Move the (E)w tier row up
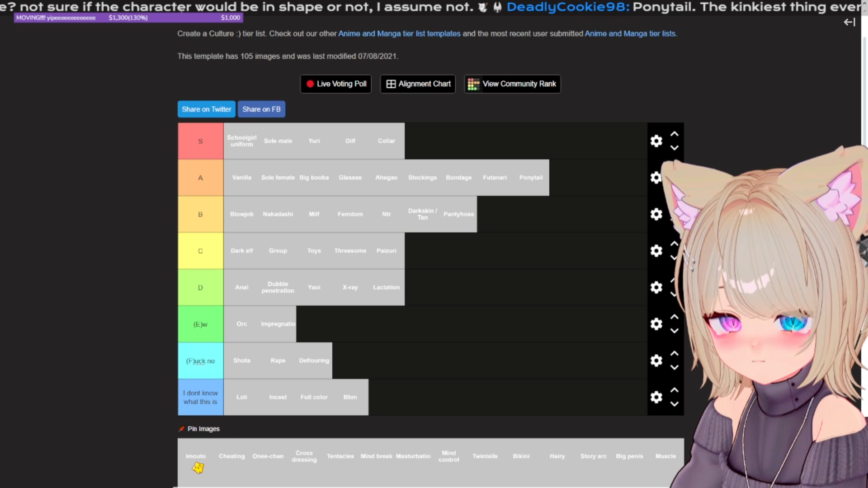The width and height of the screenshot is (868, 488). click(x=674, y=317)
